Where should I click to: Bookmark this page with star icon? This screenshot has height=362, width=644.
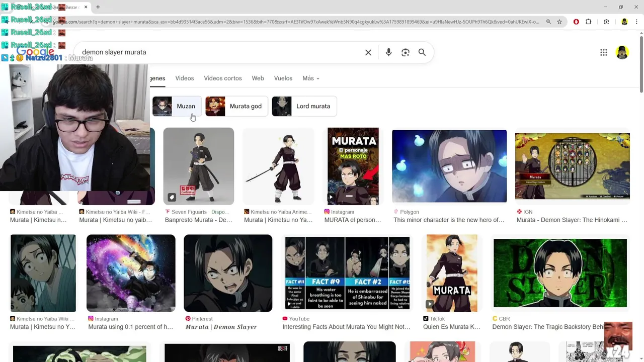[559, 22]
